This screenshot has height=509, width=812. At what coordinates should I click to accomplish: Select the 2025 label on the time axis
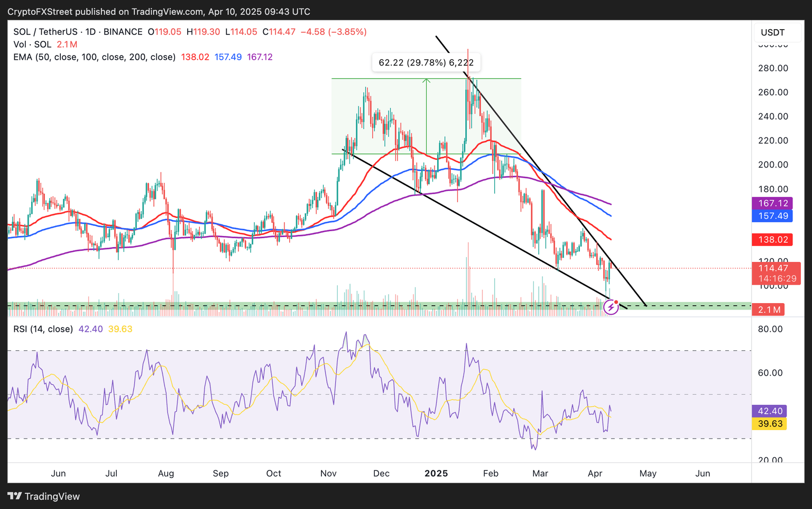[436, 474]
